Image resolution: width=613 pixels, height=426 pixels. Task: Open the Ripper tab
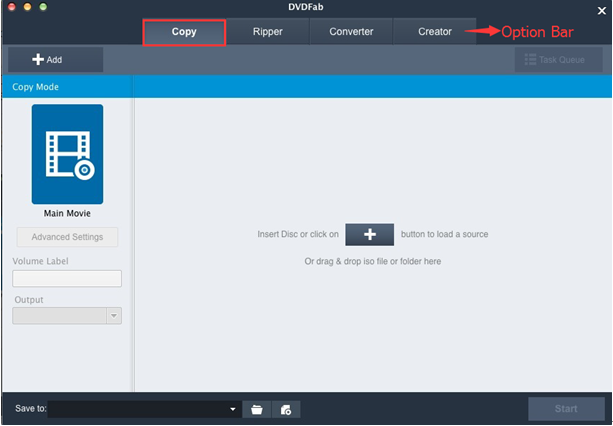coord(268,32)
